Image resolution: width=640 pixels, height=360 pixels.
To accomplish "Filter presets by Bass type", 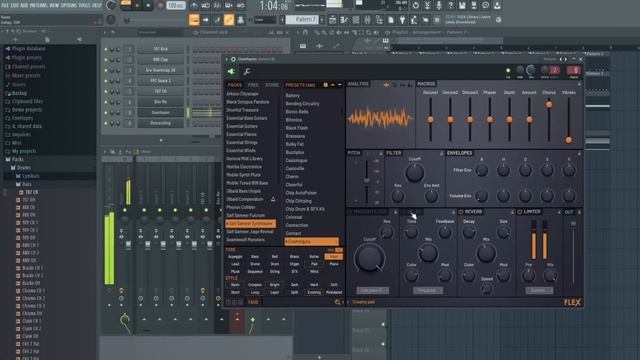I will [255, 257].
